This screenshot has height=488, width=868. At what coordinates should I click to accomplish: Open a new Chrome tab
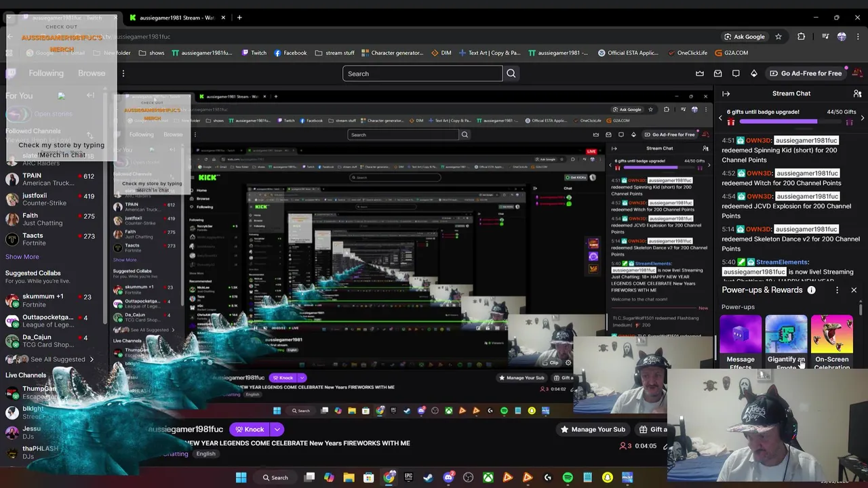239,18
